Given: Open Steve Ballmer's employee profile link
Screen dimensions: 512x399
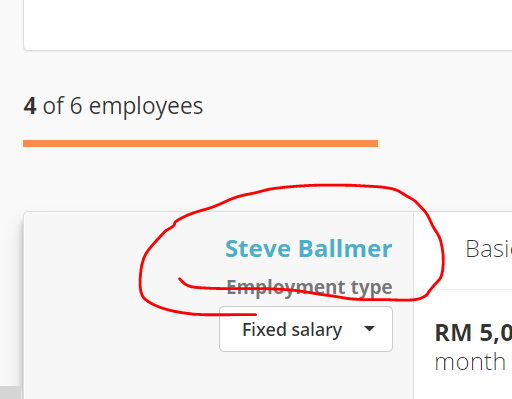Looking at the screenshot, I should pos(309,249).
